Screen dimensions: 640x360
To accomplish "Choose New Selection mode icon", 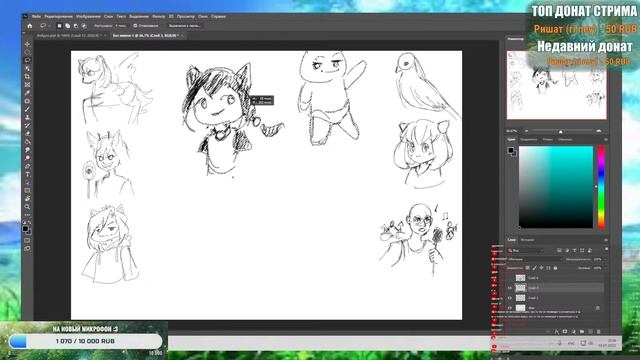I will pos(59,26).
